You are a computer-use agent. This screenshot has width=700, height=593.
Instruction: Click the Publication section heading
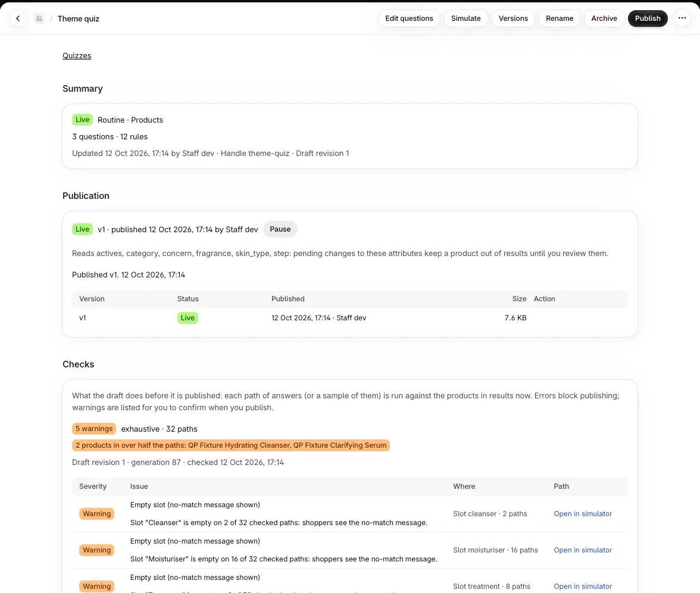(86, 196)
